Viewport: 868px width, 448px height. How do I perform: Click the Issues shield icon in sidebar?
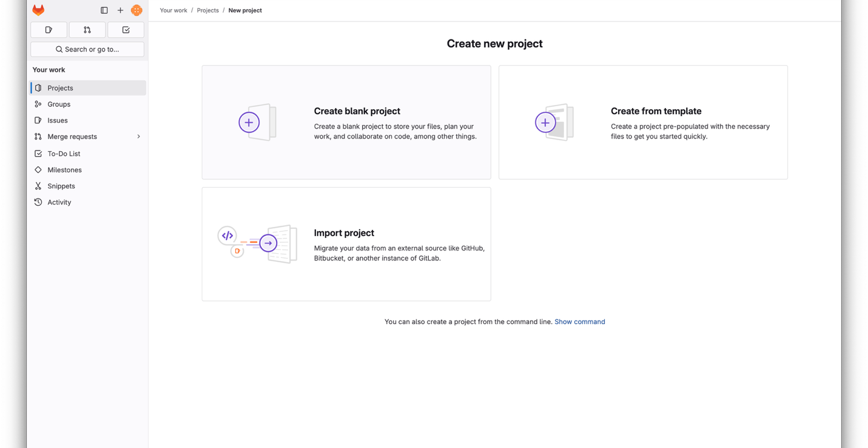tap(38, 120)
